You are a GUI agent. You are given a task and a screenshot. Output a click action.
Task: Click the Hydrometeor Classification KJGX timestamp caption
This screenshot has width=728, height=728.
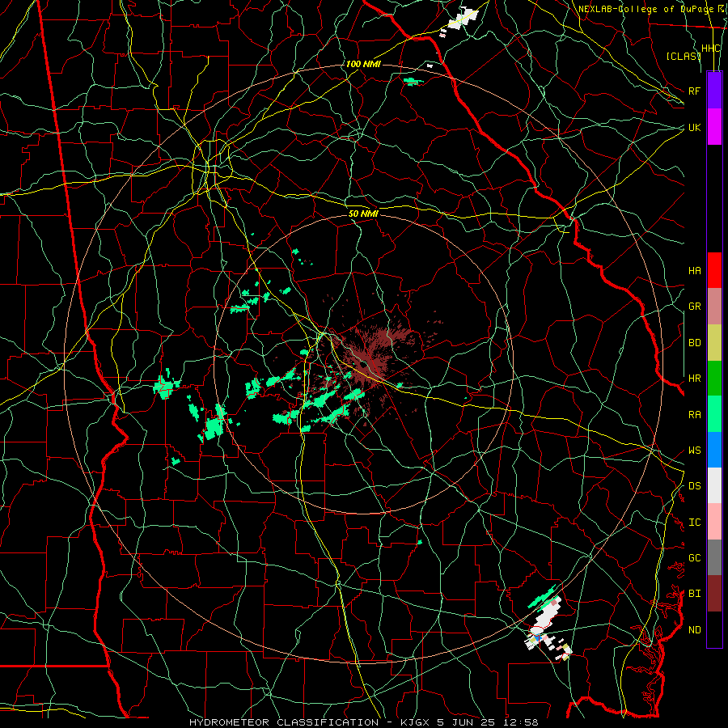click(x=364, y=722)
